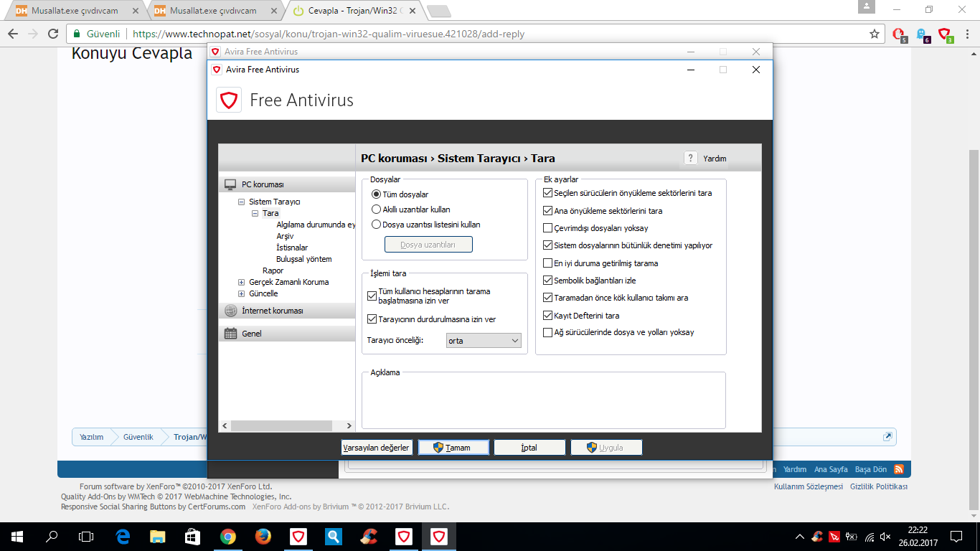Select the İnternet koruması globe icon

tap(230, 311)
